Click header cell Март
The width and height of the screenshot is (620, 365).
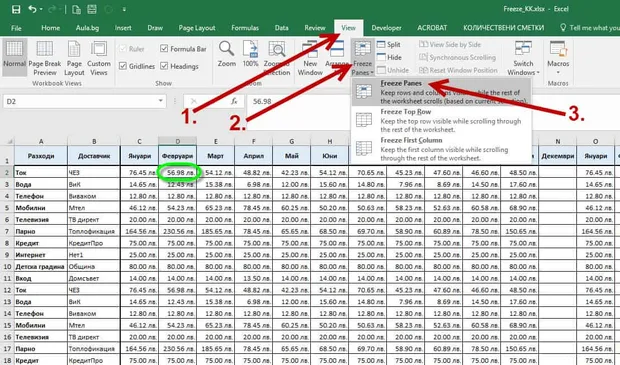[215, 156]
